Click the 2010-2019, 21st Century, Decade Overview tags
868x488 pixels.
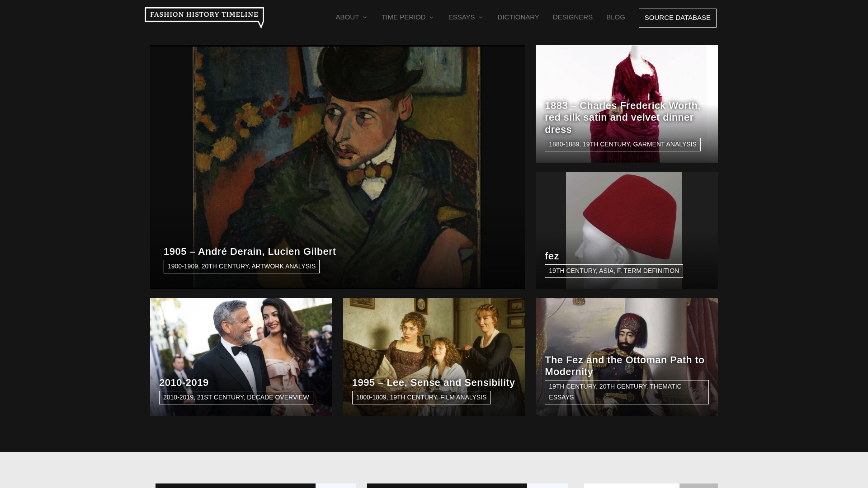(x=236, y=398)
